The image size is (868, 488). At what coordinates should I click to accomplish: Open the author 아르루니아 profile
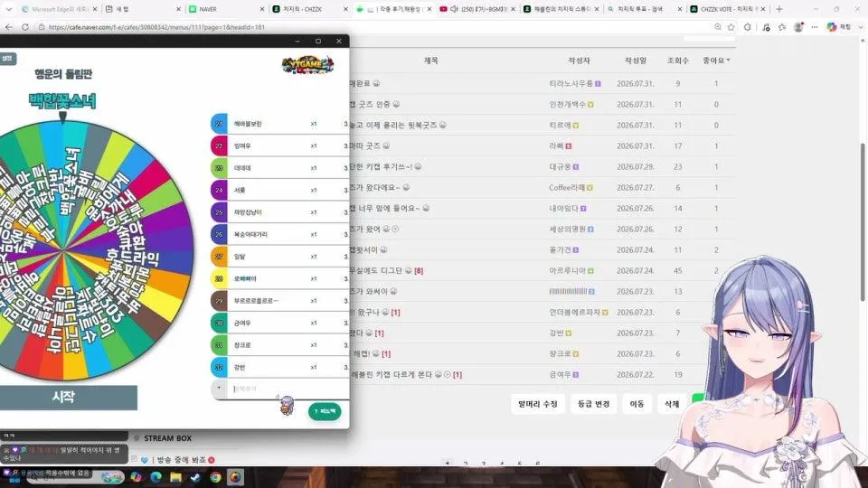pos(568,270)
